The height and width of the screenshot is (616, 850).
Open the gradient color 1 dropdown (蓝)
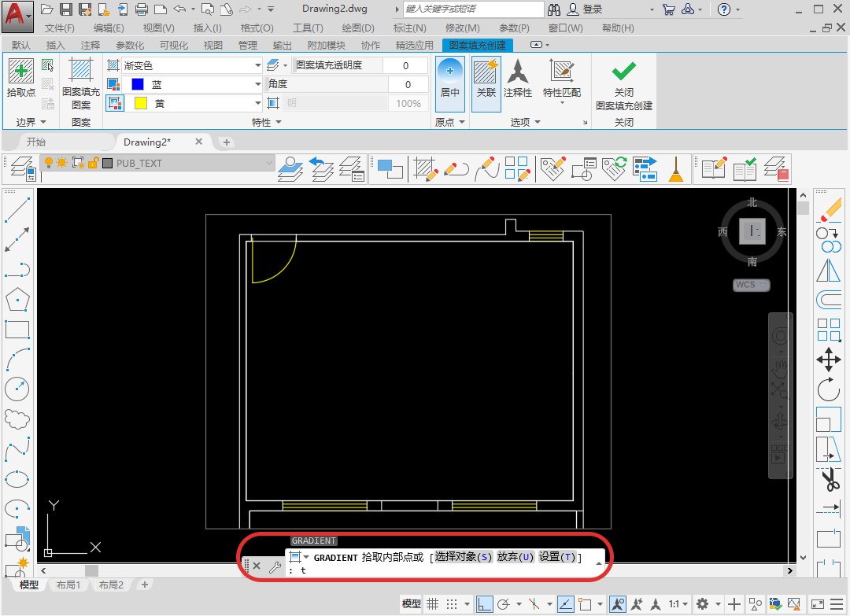[192, 84]
